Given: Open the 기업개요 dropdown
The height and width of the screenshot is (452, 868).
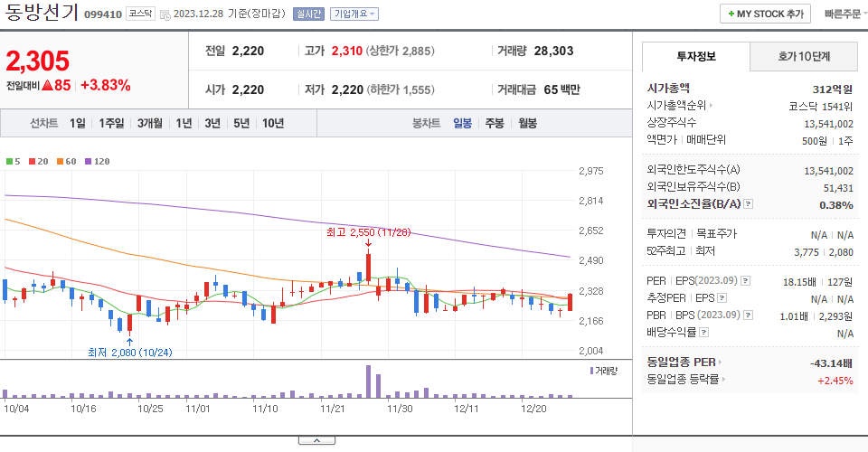Looking at the screenshot, I should [354, 14].
